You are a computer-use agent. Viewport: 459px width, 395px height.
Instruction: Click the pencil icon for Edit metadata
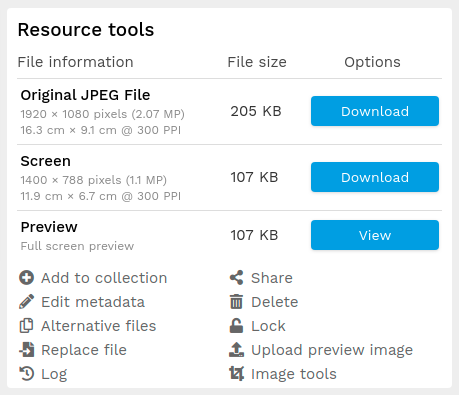pyautogui.click(x=26, y=302)
